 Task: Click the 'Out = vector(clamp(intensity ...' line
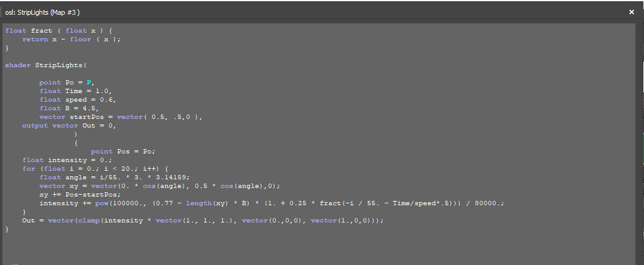pos(203,221)
